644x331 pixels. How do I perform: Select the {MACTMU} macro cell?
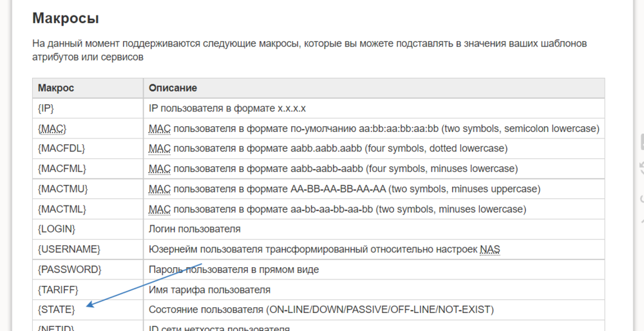(62, 189)
